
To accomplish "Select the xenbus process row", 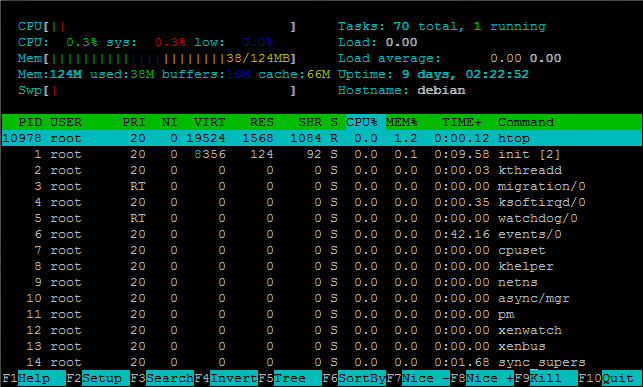I will (x=322, y=346).
